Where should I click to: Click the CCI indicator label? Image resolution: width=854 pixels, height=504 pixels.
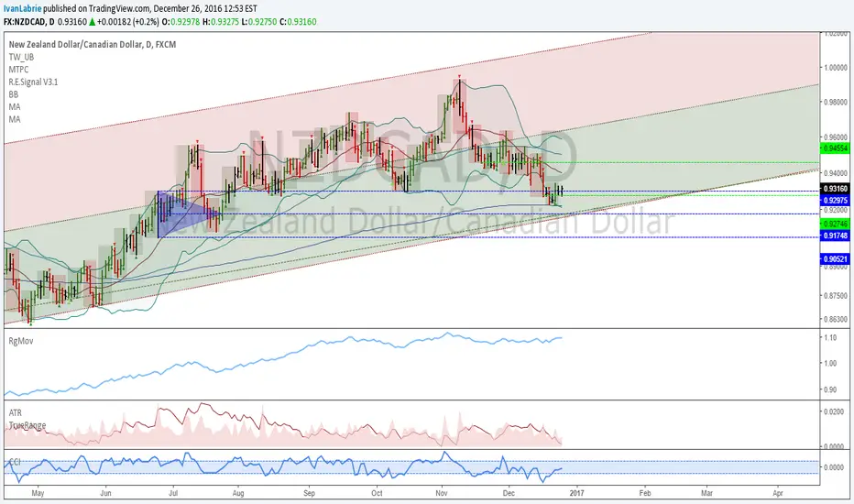(15, 462)
